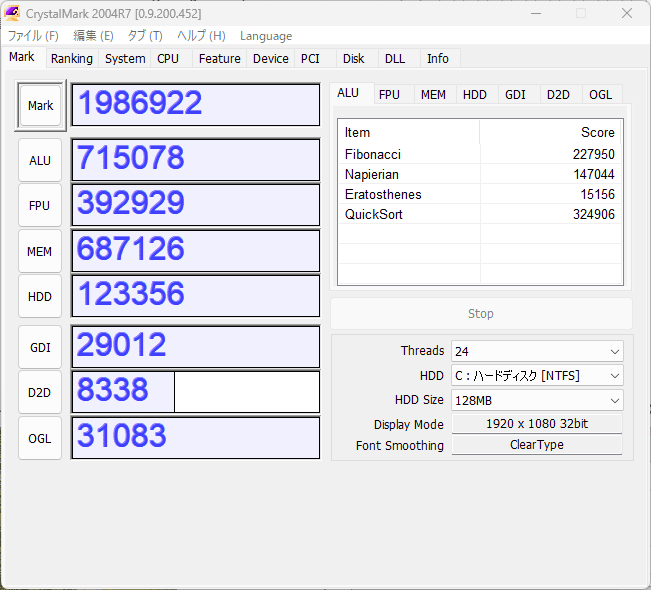Image resolution: width=651 pixels, height=590 pixels.
Task: Open the ファイル (F) menu
Action: pos(33,36)
